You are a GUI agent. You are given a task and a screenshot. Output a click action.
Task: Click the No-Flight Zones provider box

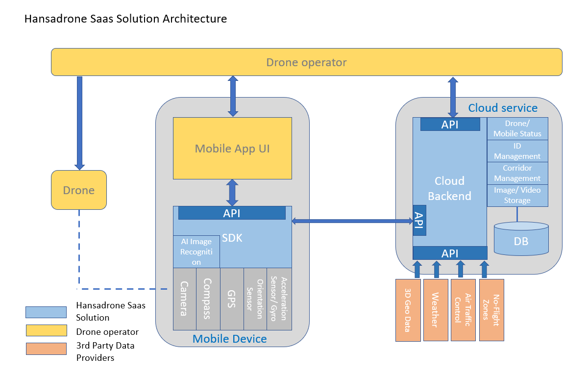click(491, 310)
